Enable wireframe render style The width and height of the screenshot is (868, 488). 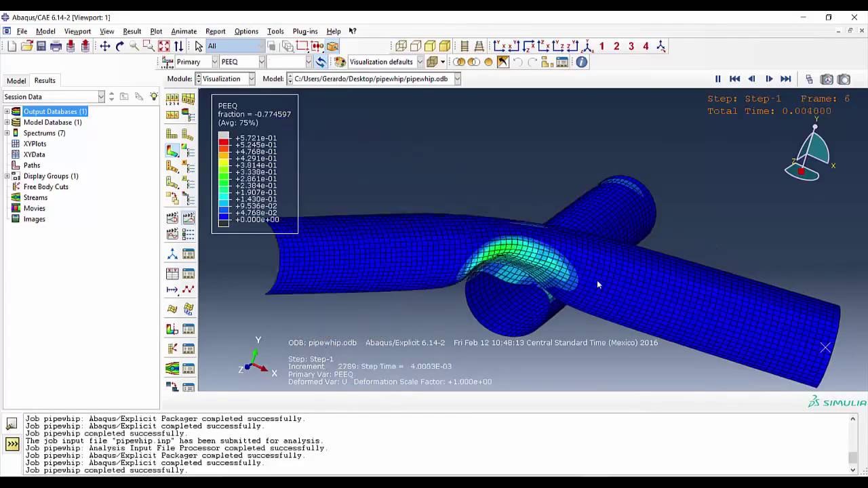pos(401,46)
